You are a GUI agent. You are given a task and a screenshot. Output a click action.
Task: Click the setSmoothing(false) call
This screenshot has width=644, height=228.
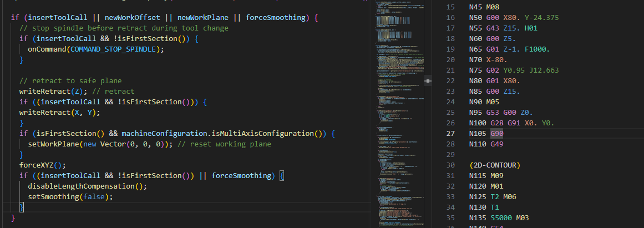[70, 197]
